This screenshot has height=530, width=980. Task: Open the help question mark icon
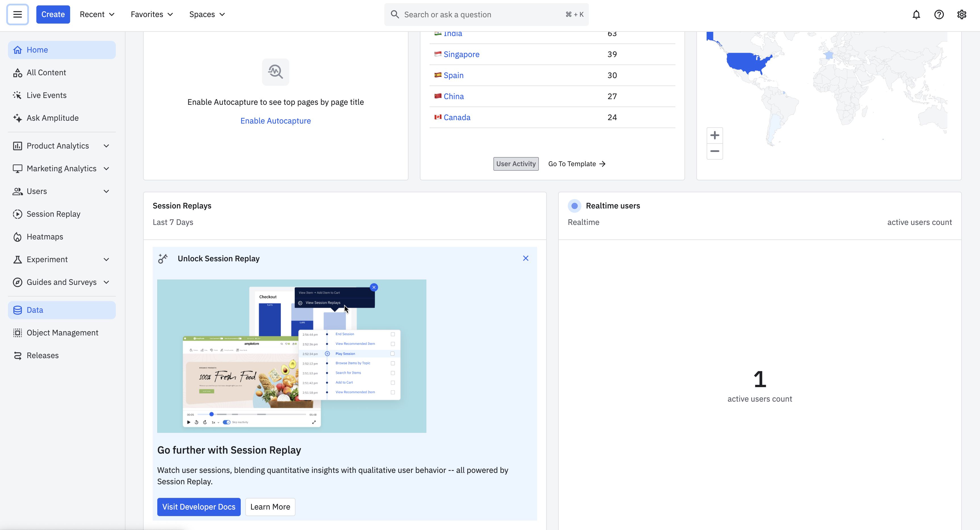939,14
